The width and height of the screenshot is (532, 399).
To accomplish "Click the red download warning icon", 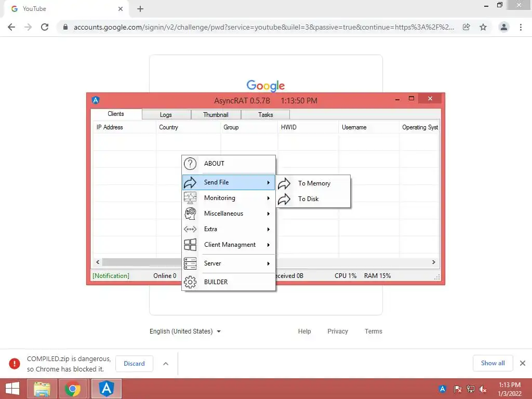I will coord(14,363).
